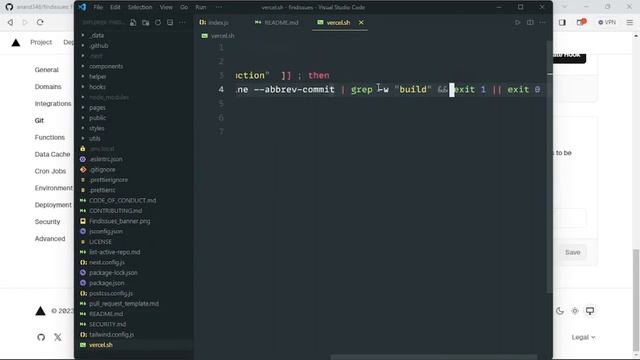The image size is (640, 360).
Task: Click the VS Code logo icon
Action: 82,7
